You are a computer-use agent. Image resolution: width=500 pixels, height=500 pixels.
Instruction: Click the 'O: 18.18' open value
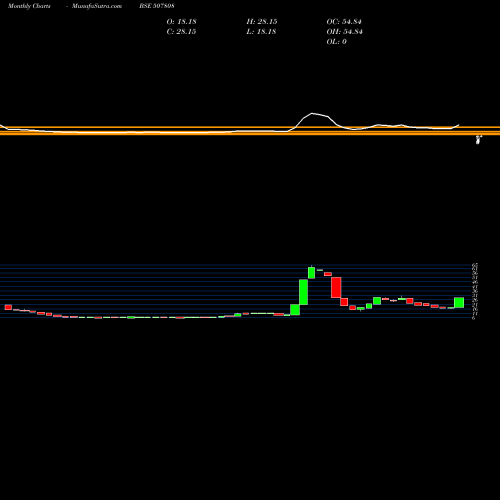[181, 22]
